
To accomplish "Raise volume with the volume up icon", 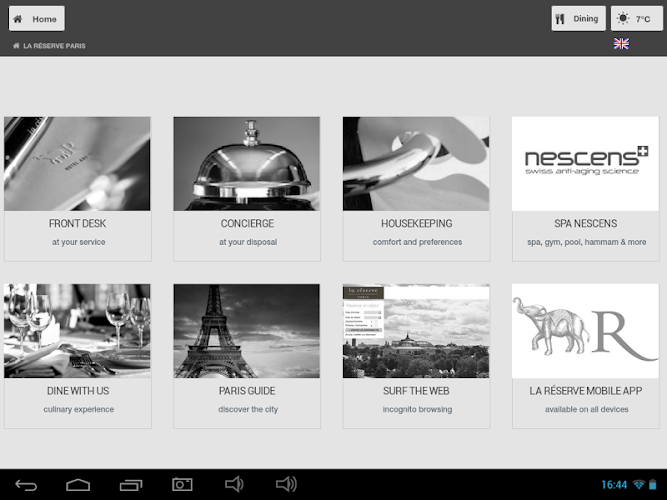I will (286, 484).
